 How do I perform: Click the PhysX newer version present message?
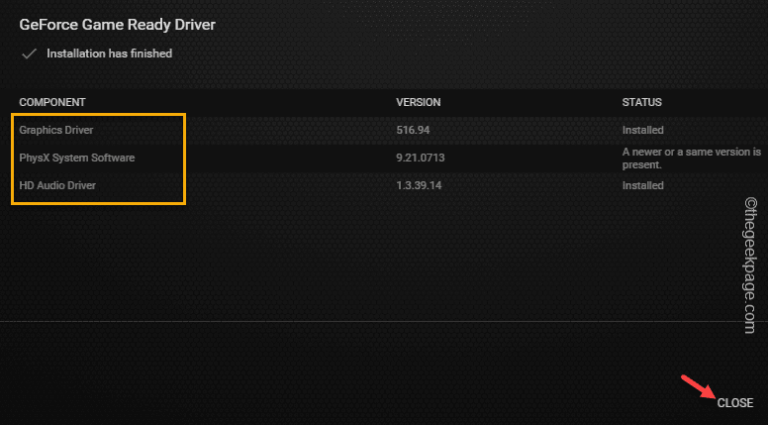point(691,158)
